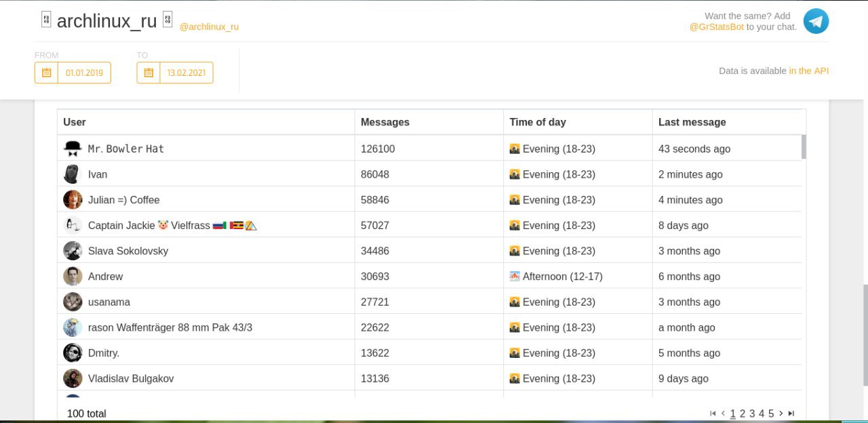This screenshot has width=868, height=423.
Task: Select the user name Andrew
Action: pos(106,277)
